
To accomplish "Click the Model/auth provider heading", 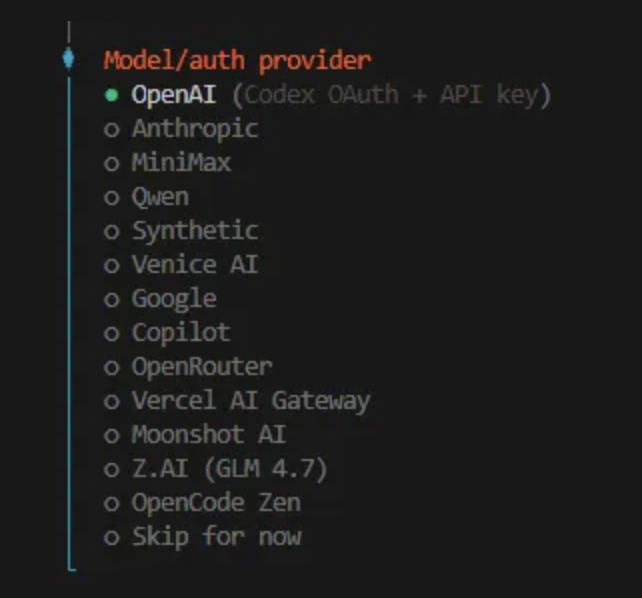I will point(237,60).
